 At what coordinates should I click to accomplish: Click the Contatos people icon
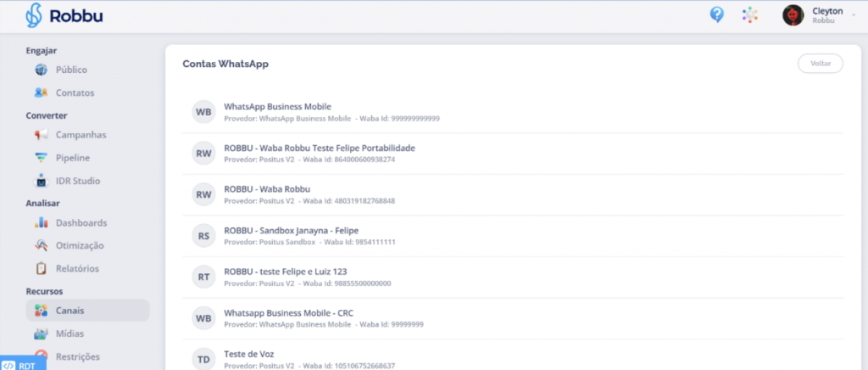41,92
